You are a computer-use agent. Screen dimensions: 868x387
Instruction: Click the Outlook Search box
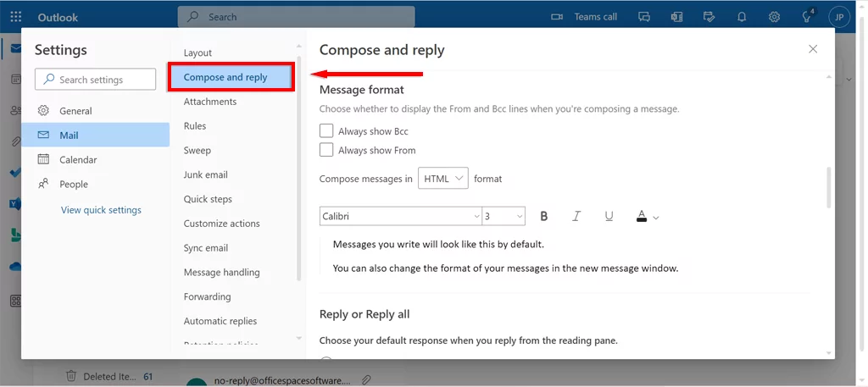pos(296,17)
